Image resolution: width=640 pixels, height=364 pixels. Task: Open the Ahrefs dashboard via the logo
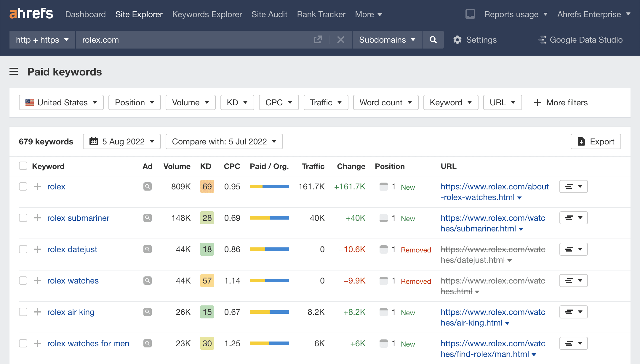pos(31,14)
